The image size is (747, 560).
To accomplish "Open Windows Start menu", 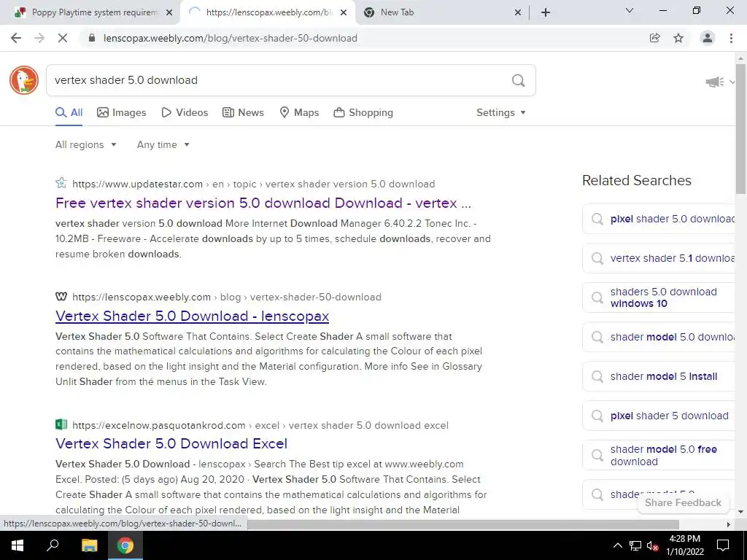I will pyautogui.click(x=18, y=545).
